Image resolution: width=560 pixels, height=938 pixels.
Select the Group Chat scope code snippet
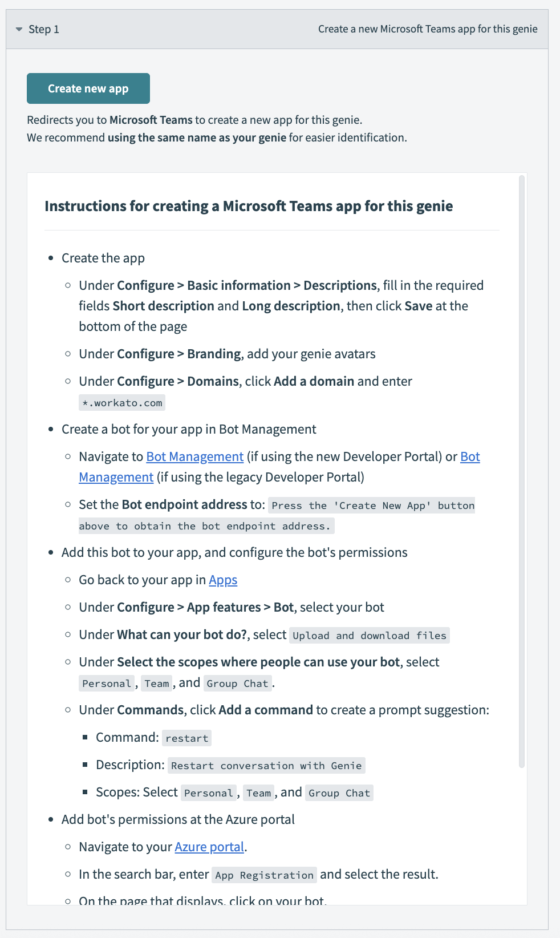click(x=237, y=683)
